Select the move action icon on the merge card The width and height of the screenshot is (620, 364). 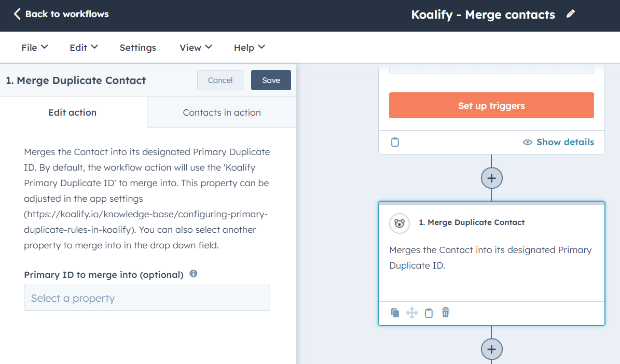point(411,312)
